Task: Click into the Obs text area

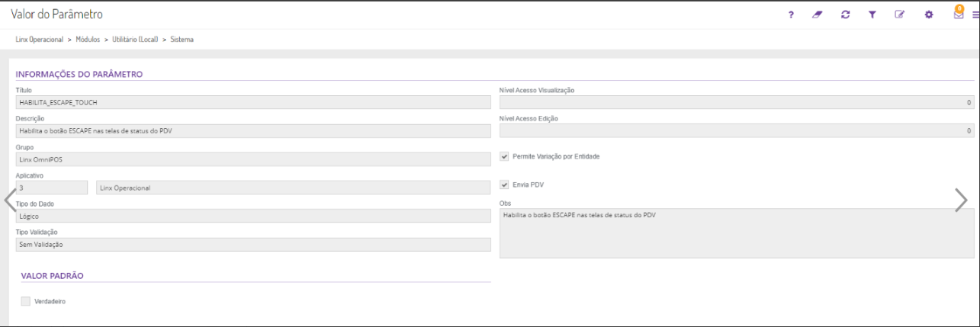Action: (x=736, y=233)
